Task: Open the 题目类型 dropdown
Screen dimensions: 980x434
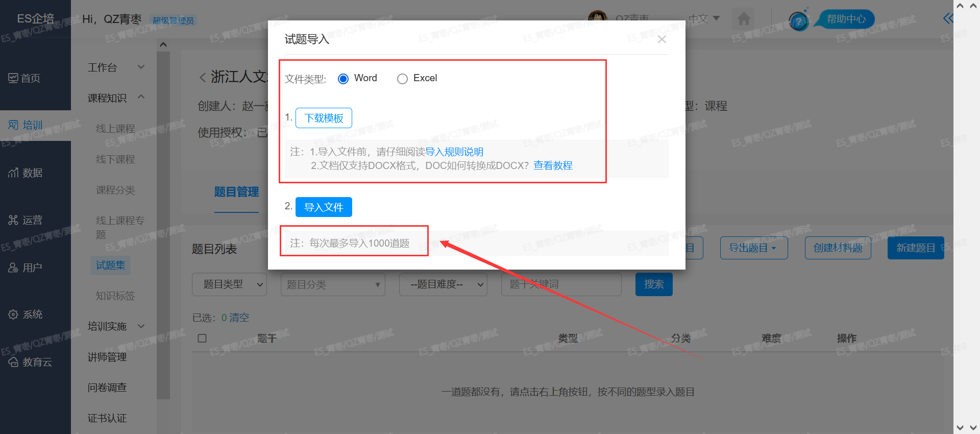Action: [229, 284]
